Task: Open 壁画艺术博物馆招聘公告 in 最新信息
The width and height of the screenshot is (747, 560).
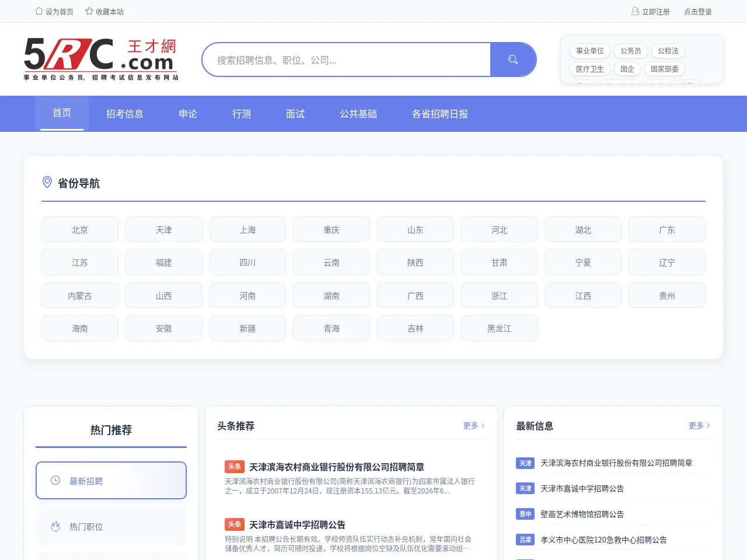Action: click(582, 514)
